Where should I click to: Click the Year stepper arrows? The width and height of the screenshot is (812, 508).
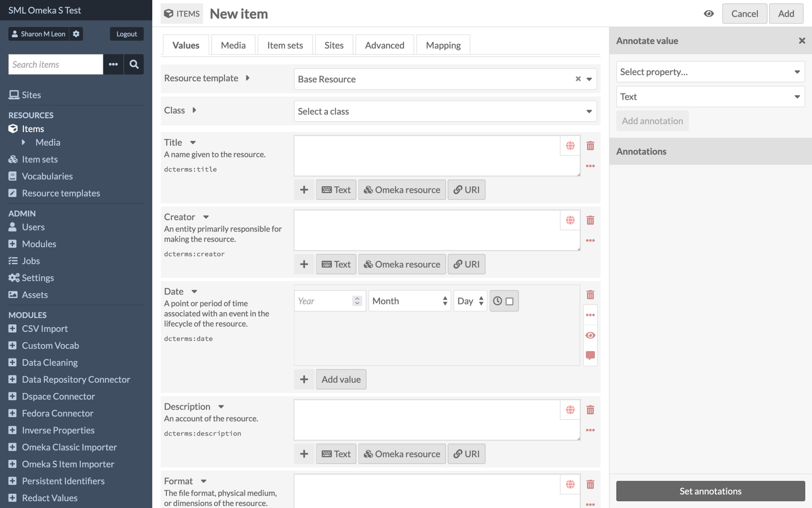click(x=357, y=301)
